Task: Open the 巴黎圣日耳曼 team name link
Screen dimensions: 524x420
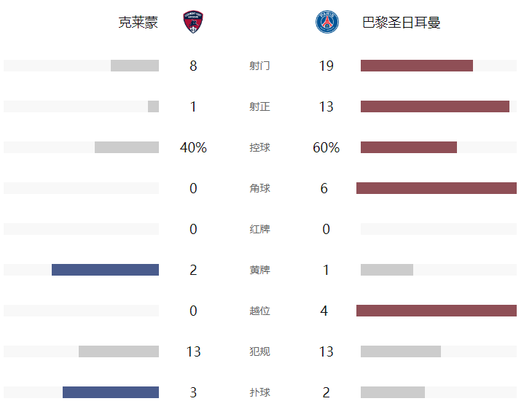Action: click(401, 23)
